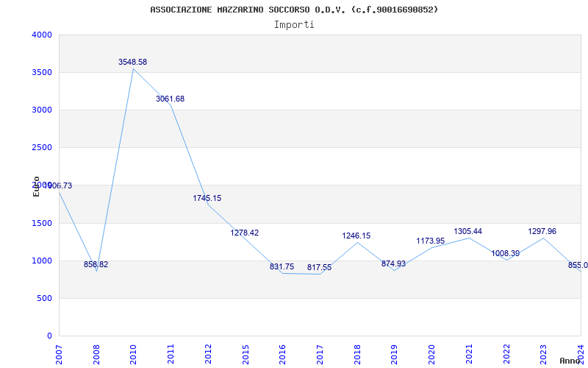Screen dimensions: 588x368
Task: Click the 2010 year axis label
Action: tap(133, 353)
